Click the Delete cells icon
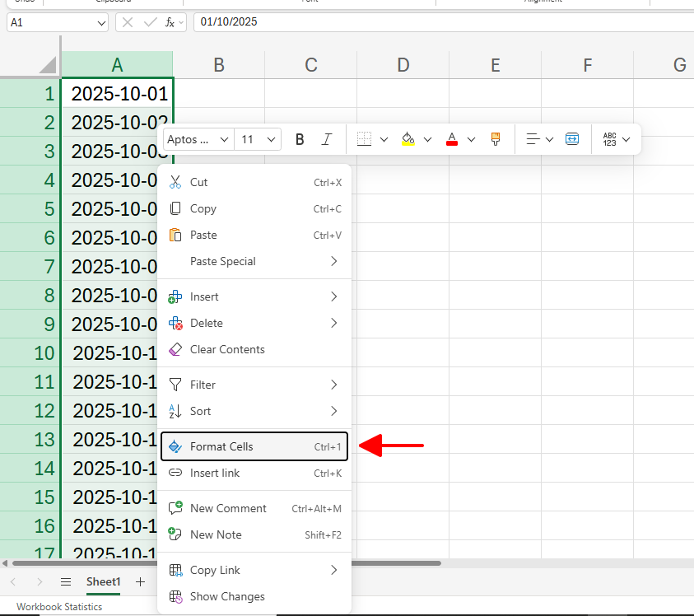This screenshot has height=616, width=694. [175, 323]
